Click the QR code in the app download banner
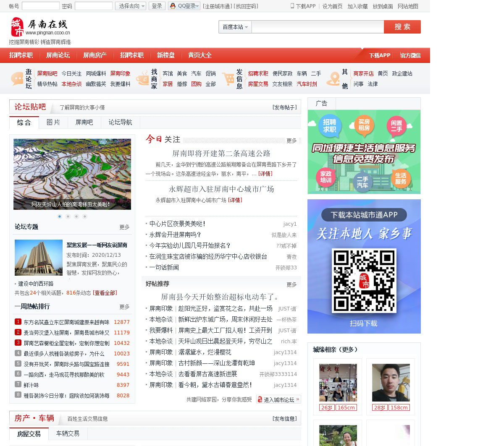504x446 pixels. coord(364,281)
